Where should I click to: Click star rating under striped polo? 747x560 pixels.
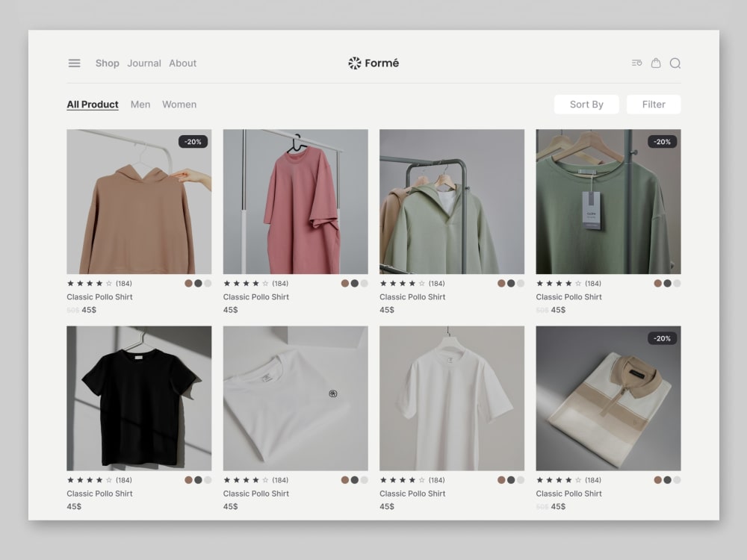point(559,480)
